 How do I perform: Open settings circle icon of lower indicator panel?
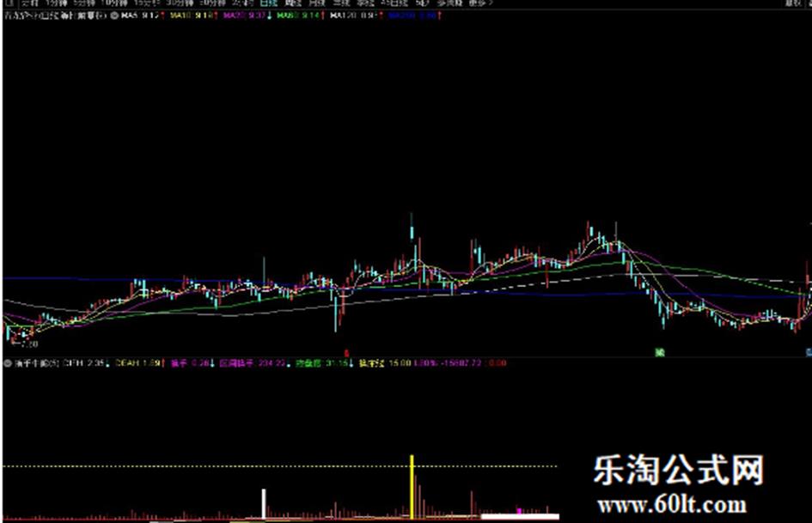point(8,363)
